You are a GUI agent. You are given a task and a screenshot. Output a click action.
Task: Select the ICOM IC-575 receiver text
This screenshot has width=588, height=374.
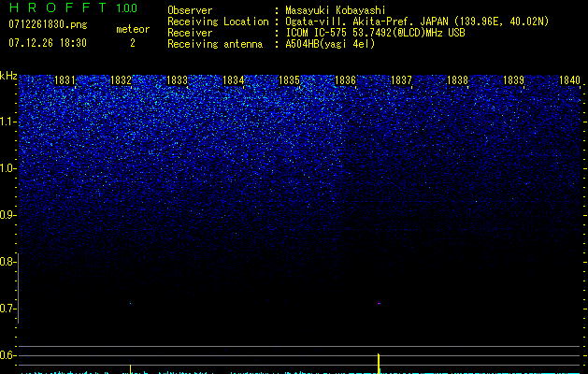coord(375,33)
